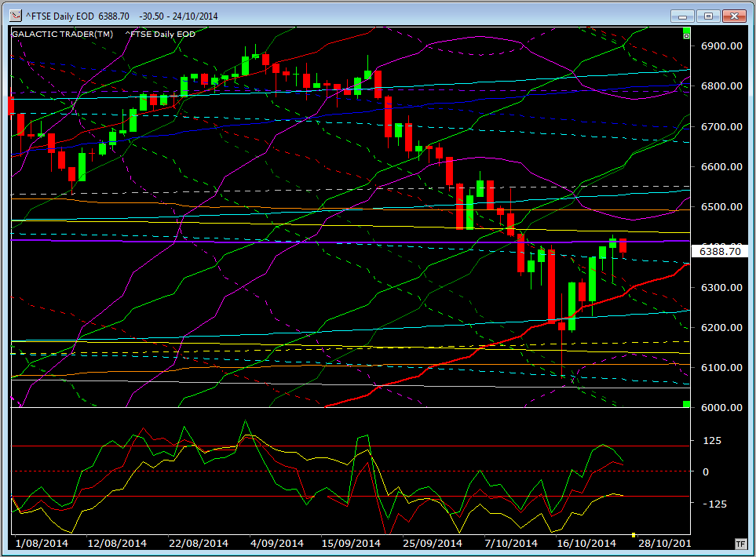Click the green square marker near 6000.00

point(687,404)
